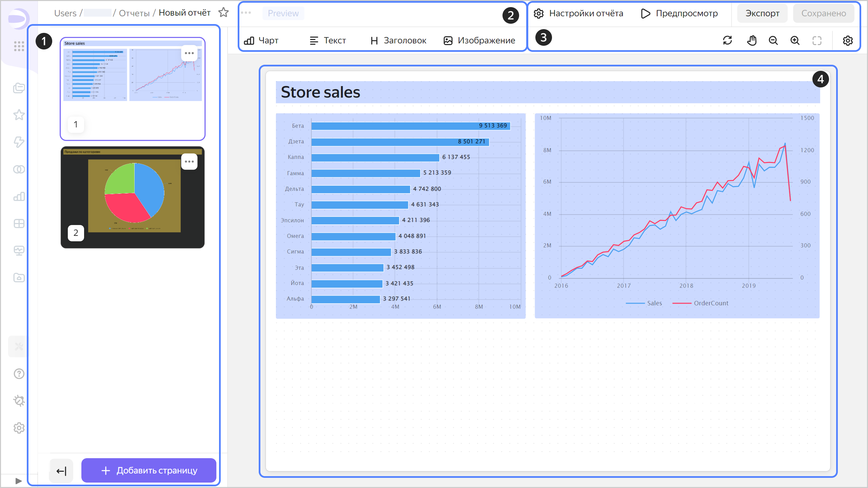Open three-dot menu on page 2 thumbnail
The height and width of the screenshot is (488, 868).
click(x=189, y=162)
